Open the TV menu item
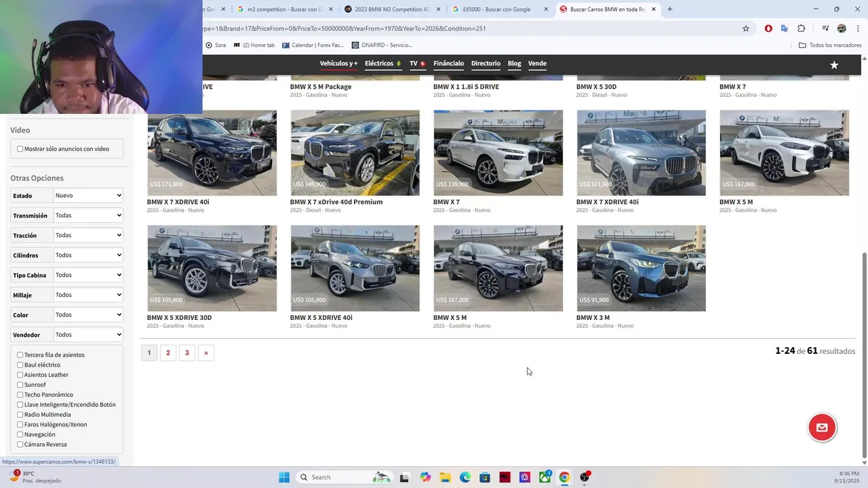868x488 pixels. [417, 64]
